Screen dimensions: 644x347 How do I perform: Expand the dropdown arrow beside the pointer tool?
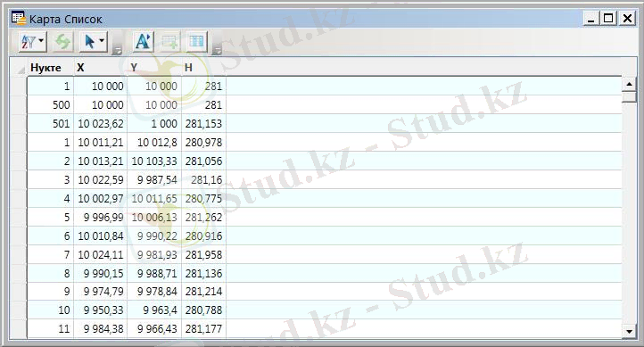pyautogui.click(x=102, y=41)
